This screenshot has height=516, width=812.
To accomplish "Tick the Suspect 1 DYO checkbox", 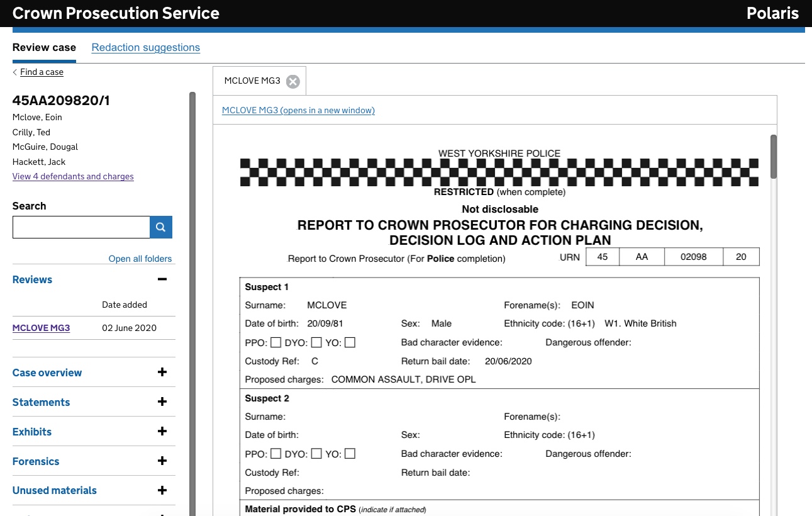I will [x=316, y=342].
